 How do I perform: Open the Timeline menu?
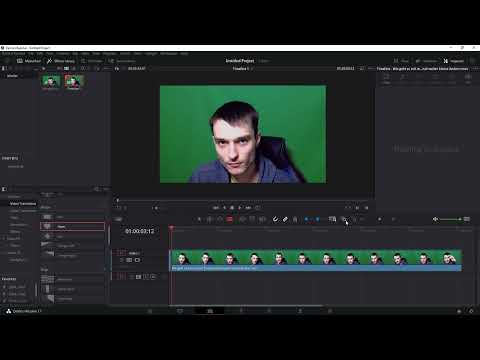tap(62, 53)
